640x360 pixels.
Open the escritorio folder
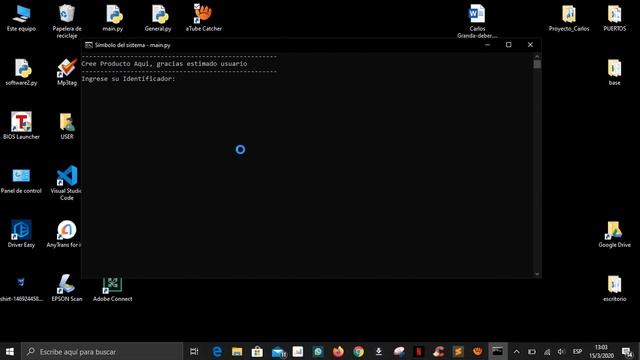(x=614, y=288)
